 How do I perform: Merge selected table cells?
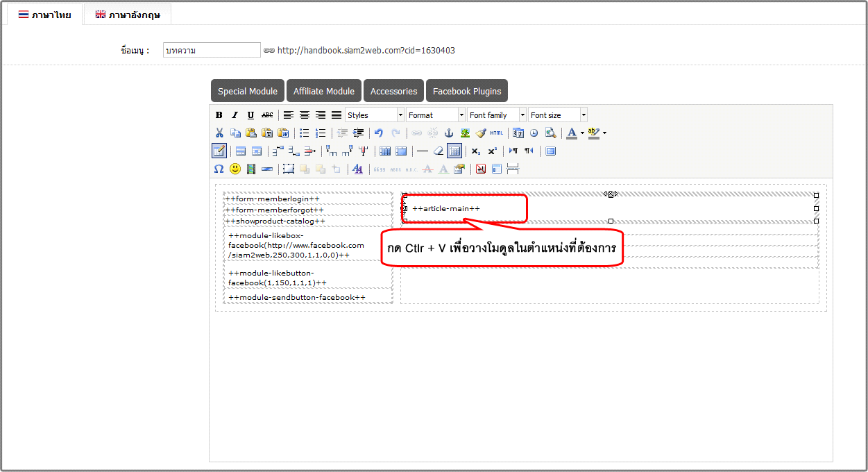click(401, 151)
